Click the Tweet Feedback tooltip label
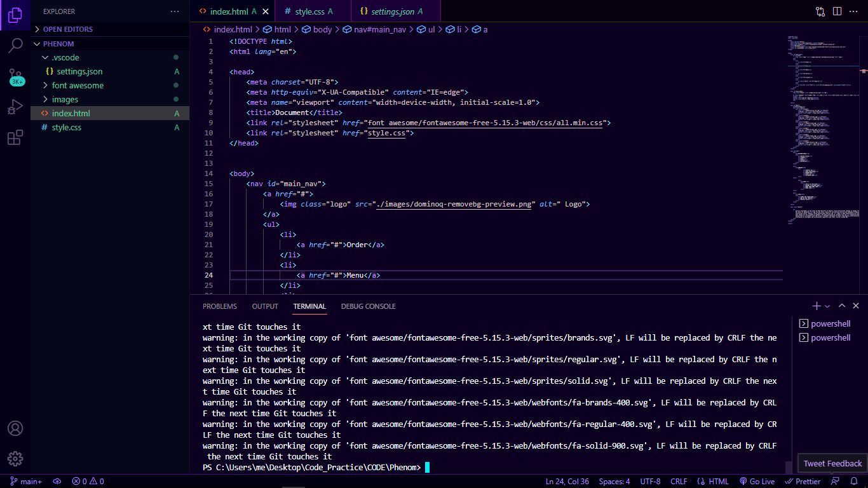 832,463
